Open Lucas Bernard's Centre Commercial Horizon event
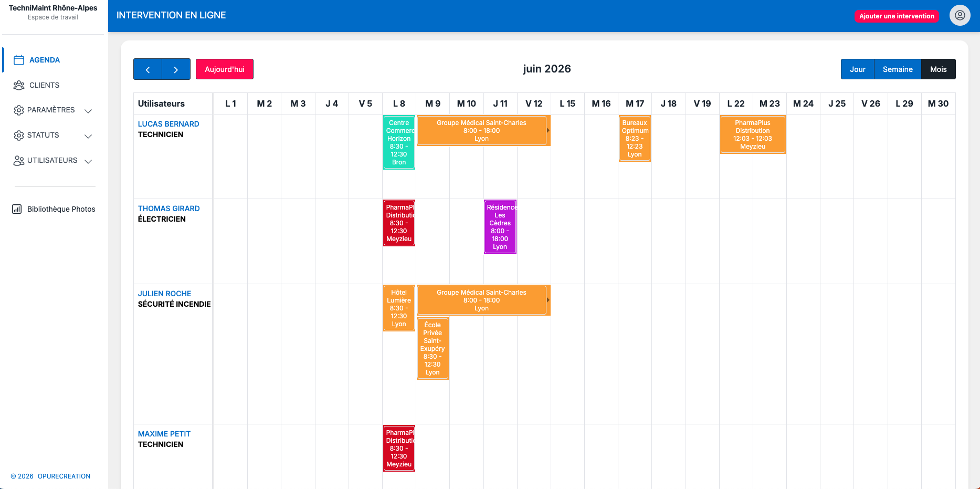The image size is (980, 489). point(399,142)
